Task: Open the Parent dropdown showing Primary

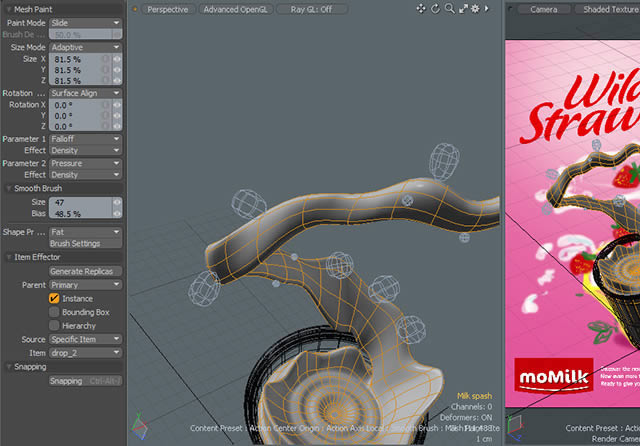Action: [x=85, y=285]
